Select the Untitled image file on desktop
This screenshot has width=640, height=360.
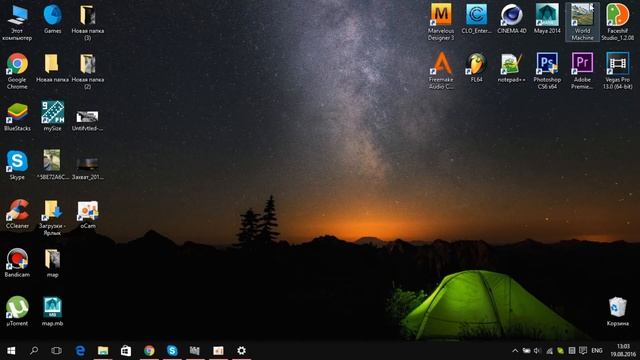tap(87, 120)
